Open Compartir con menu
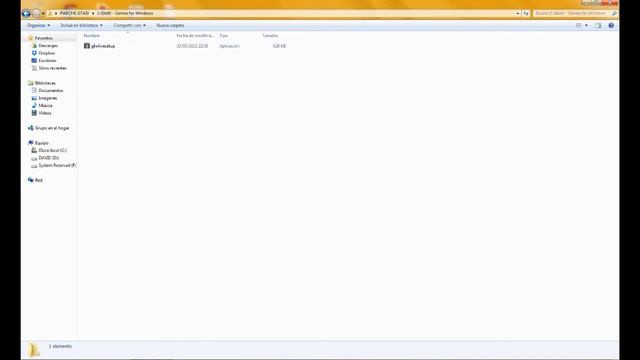This screenshot has height=360, width=640. point(129,25)
